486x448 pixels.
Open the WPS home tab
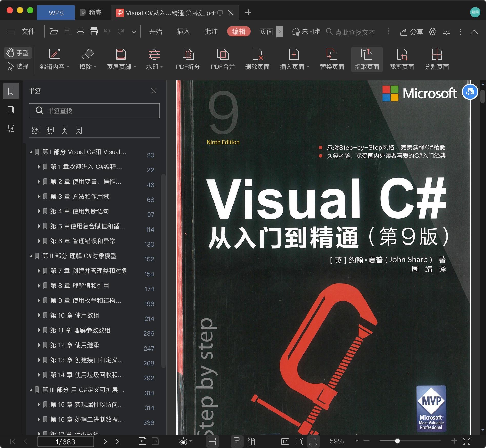[x=56, y=13]
